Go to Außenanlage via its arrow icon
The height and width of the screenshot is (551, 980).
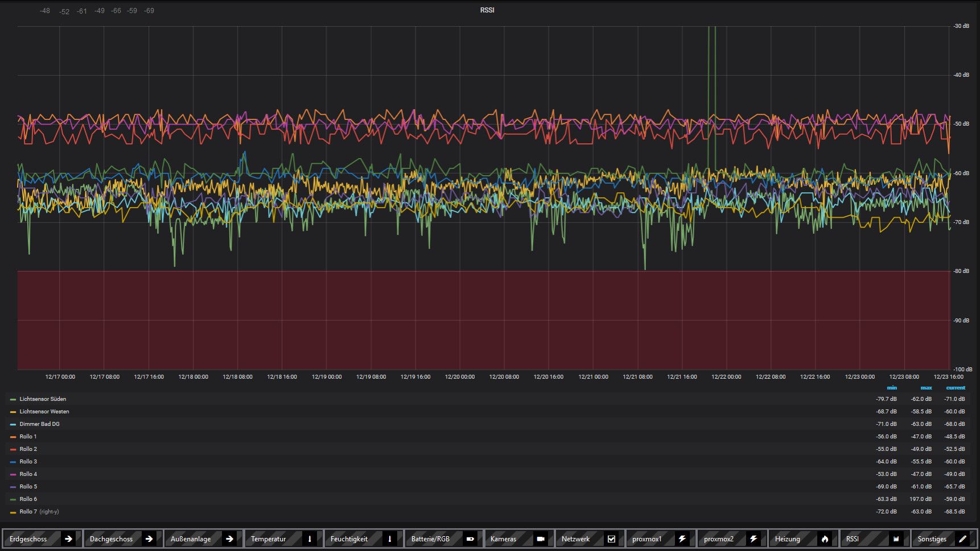point(229,539)
